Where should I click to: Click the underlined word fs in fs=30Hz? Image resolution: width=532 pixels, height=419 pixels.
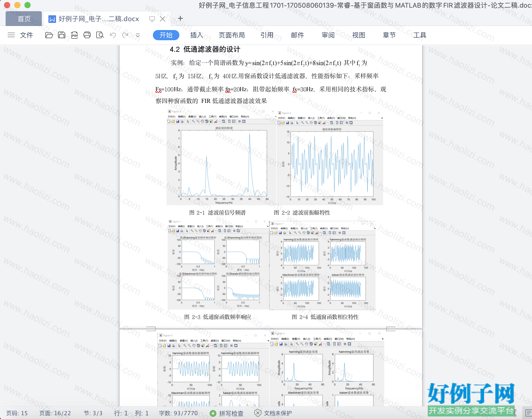tap(295, 89)
